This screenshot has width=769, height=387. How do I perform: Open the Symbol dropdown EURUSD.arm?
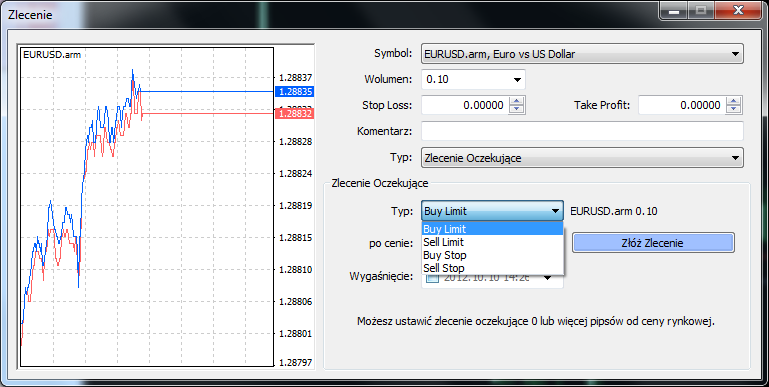point(582,54)
